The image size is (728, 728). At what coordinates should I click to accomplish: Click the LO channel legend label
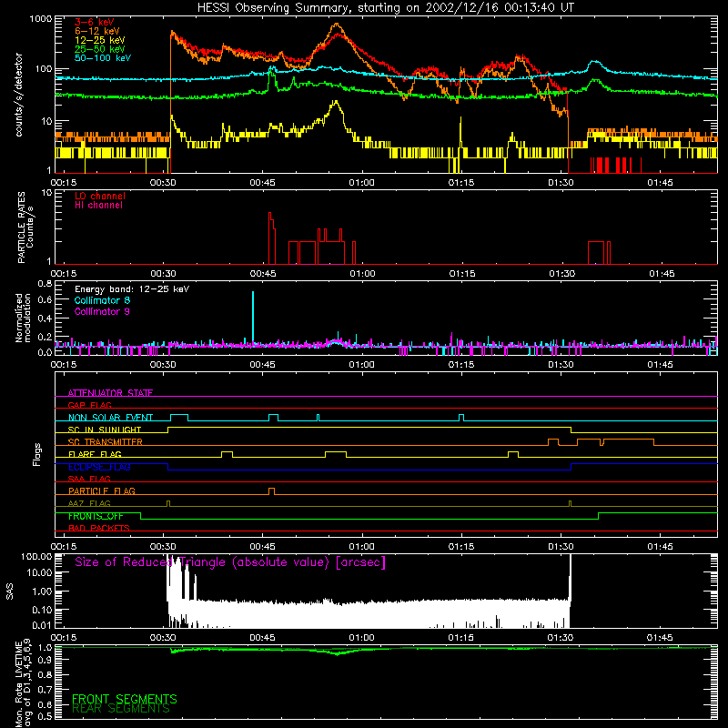100,196
